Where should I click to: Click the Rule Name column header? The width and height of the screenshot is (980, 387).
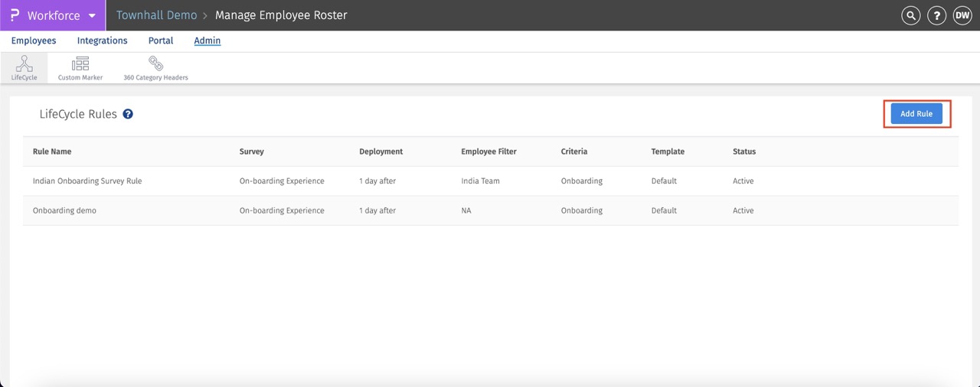coord(52,151)
